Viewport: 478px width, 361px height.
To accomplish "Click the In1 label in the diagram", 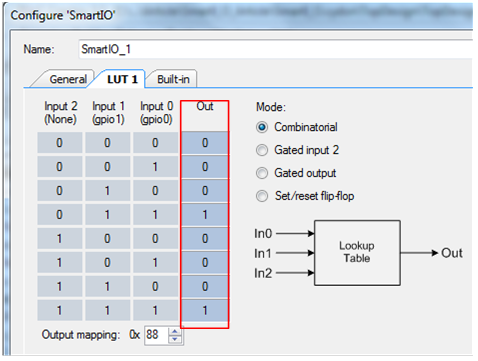I will [x=263, y=253].
